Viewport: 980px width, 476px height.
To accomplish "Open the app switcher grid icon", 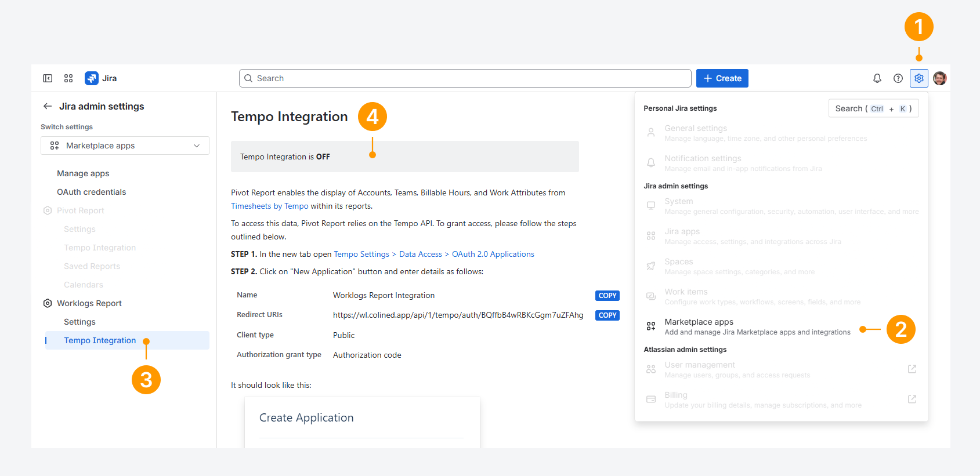I will pos(68,78).
